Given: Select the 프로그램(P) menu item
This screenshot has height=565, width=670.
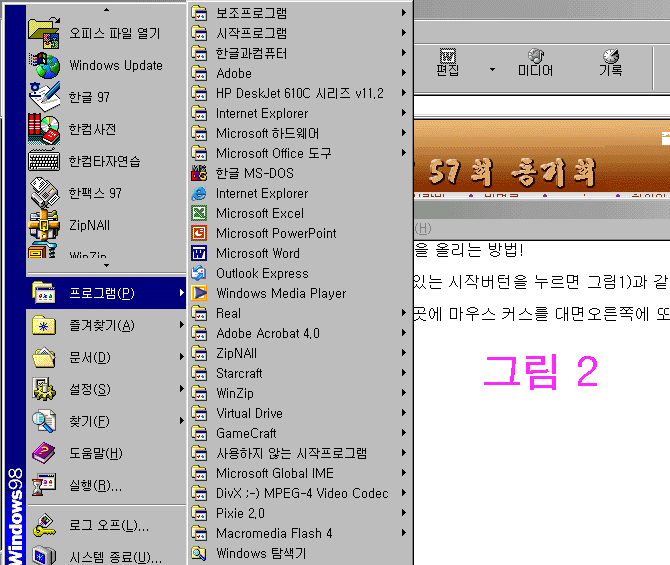Looking at the screenshot, I should coord(107,293).
